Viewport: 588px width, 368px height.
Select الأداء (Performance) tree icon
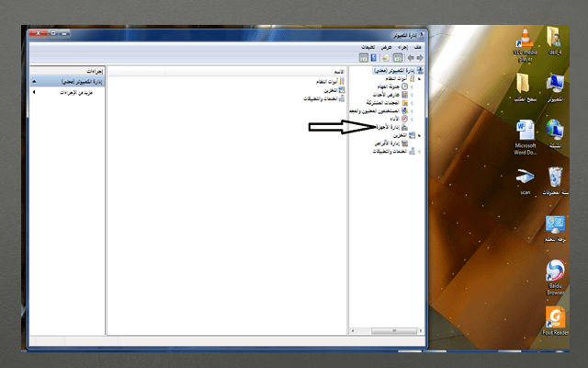click(404, 119)
